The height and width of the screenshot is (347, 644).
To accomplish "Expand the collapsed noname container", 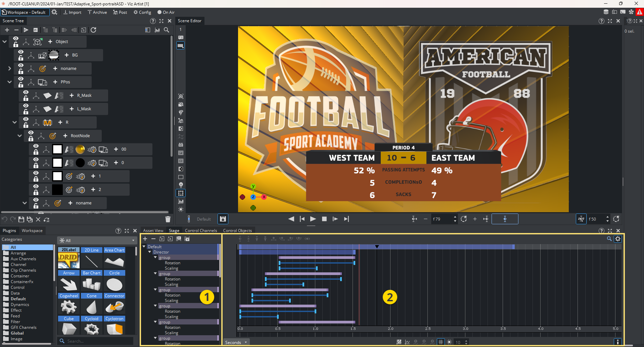I will tap(9, 68).
